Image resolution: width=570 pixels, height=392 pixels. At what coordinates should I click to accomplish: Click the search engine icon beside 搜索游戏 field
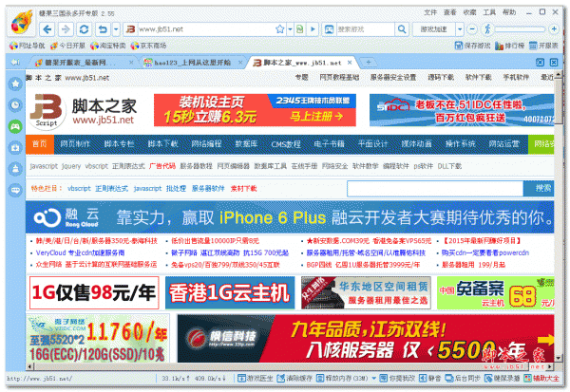pos(329,29)
